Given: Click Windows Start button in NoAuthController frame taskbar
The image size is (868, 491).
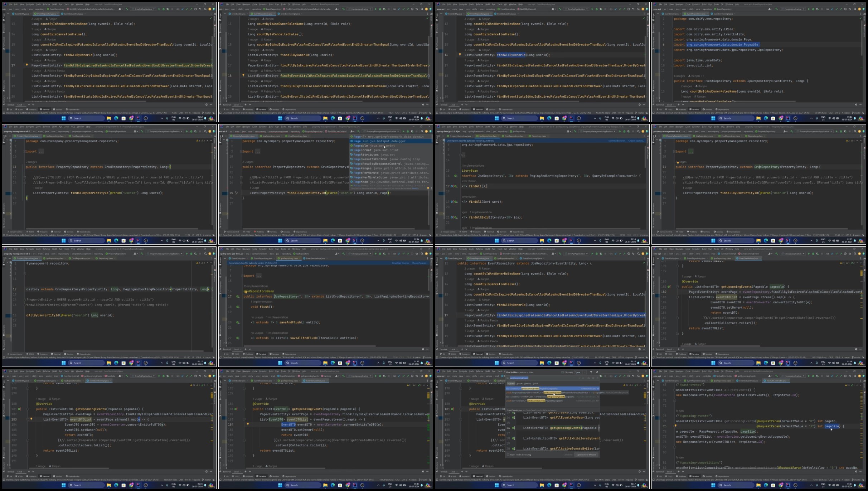Looking at the screenshot, I should [713, 485].
